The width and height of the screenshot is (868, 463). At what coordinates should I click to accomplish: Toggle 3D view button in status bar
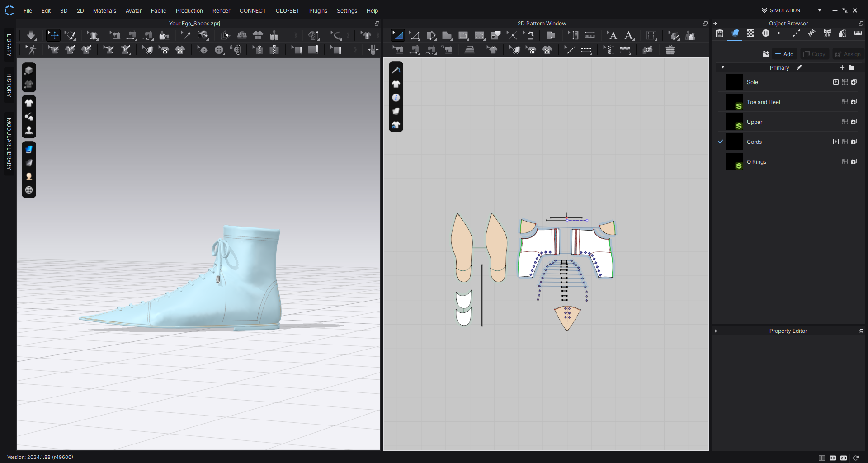[x=833, y=458]
